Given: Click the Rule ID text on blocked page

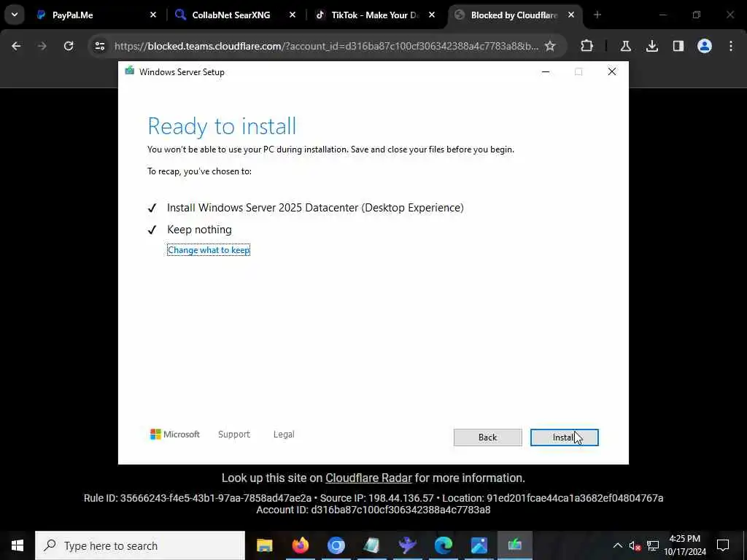Looking at the screenshot, I should click(197, 498).
